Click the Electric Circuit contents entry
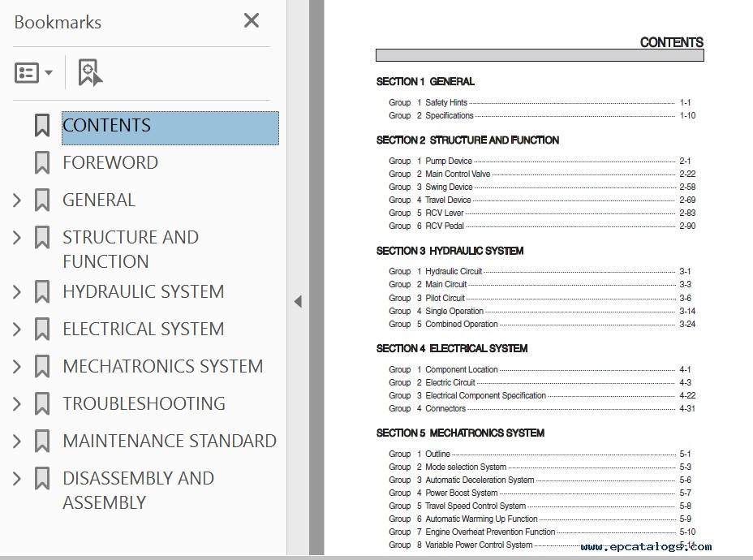The height and width of the screenshot is (560, 753). pos(540,382)
